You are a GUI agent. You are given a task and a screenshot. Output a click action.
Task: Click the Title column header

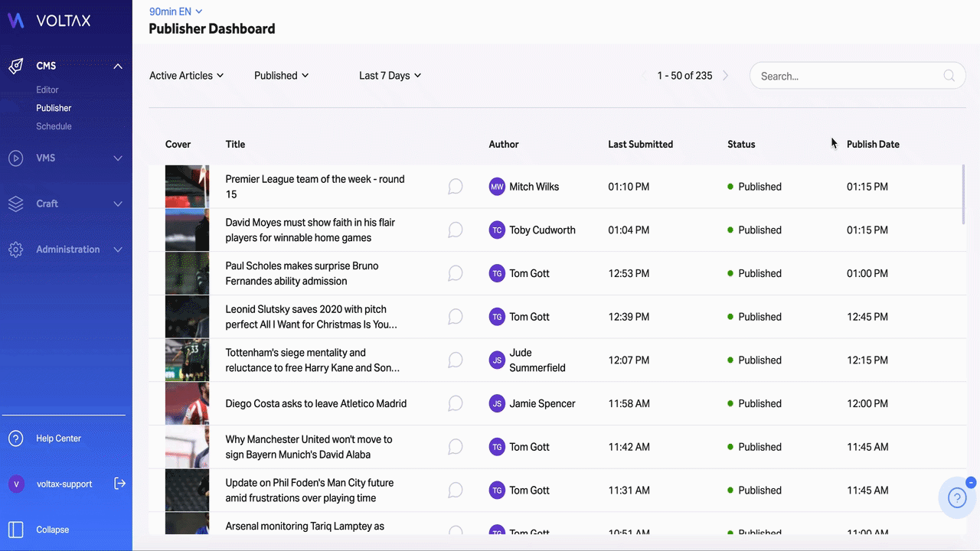click(x=235, y=144)
